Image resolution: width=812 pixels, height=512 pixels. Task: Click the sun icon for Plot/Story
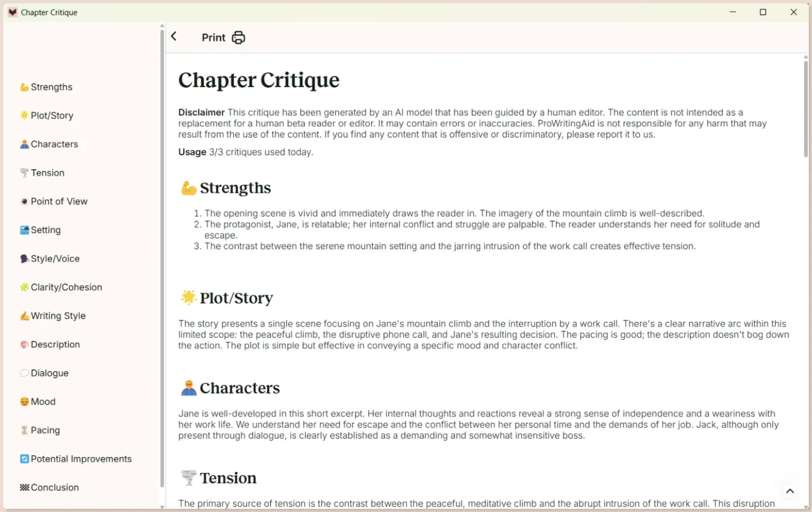[x=24, y=115]
